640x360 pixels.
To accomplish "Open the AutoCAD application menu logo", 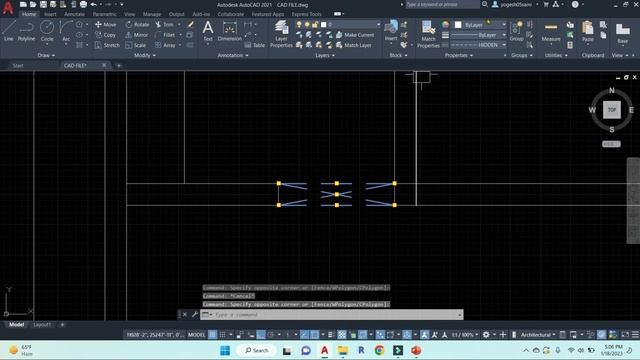I will (x=8, y=7).
